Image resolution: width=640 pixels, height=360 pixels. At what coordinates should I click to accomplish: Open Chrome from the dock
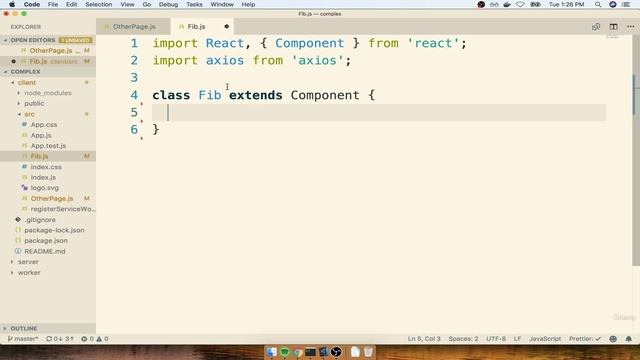pyautogui.click(x=298, y=351)
